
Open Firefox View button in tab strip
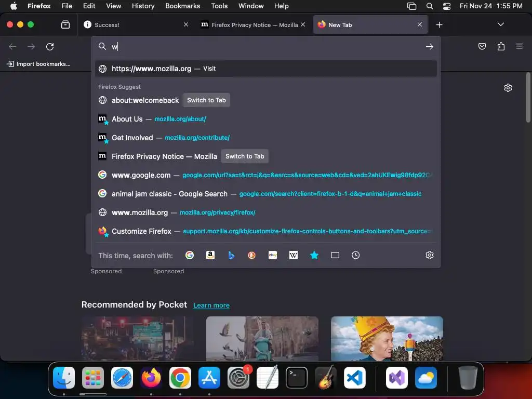65,25
